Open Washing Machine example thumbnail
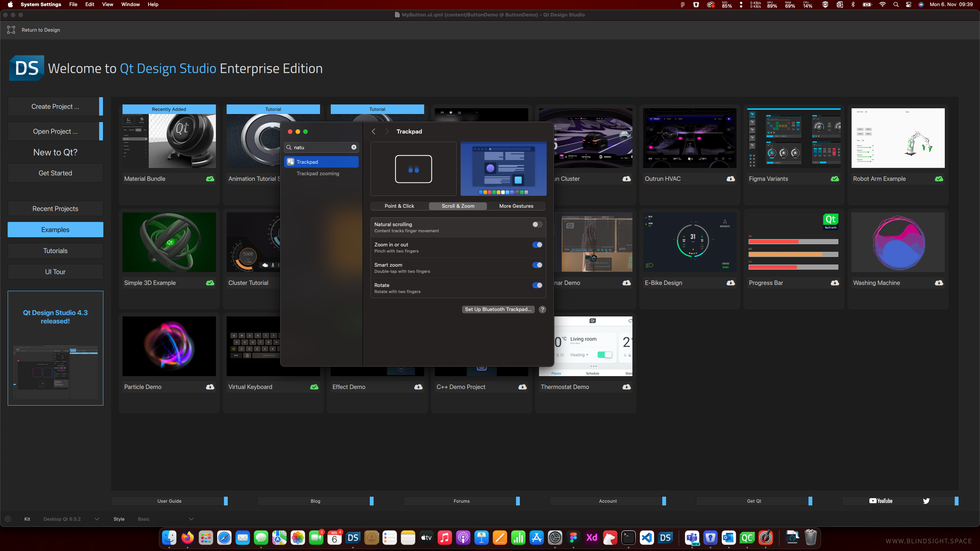The image size is (980, 551). point(898,242)
